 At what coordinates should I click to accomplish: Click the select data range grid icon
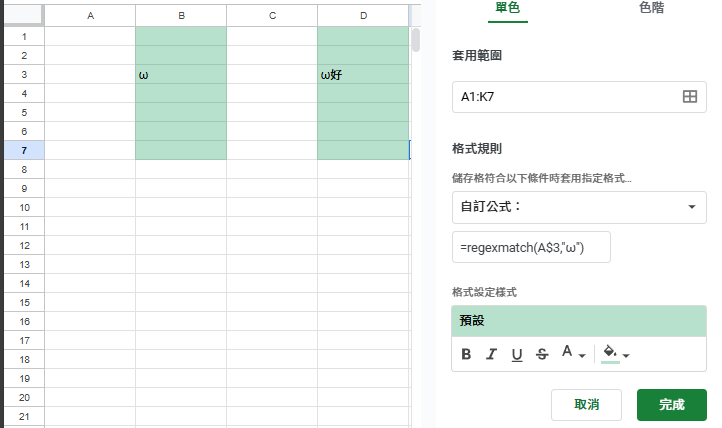tap(689, 97)
